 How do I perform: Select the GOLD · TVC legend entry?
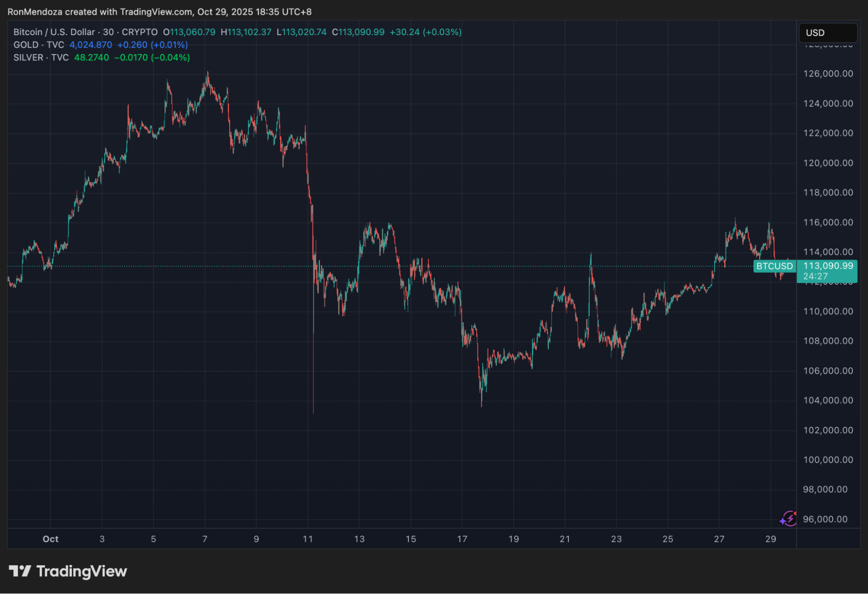[x=39, y=45]
